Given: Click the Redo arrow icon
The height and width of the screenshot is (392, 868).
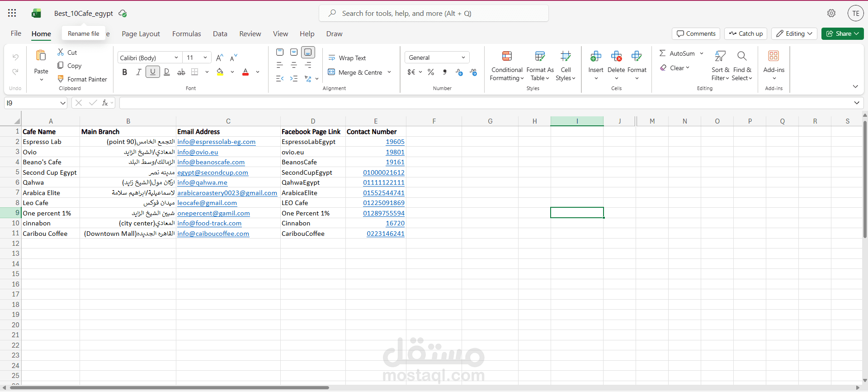Looking at the screenshot, I should pyautogui.click(x=15, y=72).
